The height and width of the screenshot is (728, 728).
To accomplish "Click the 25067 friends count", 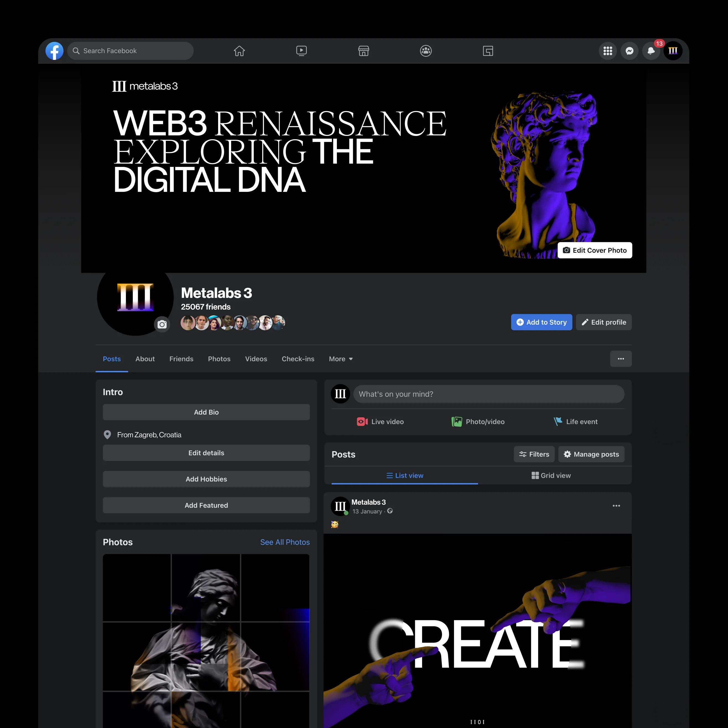I will click(x=206, y=307).
